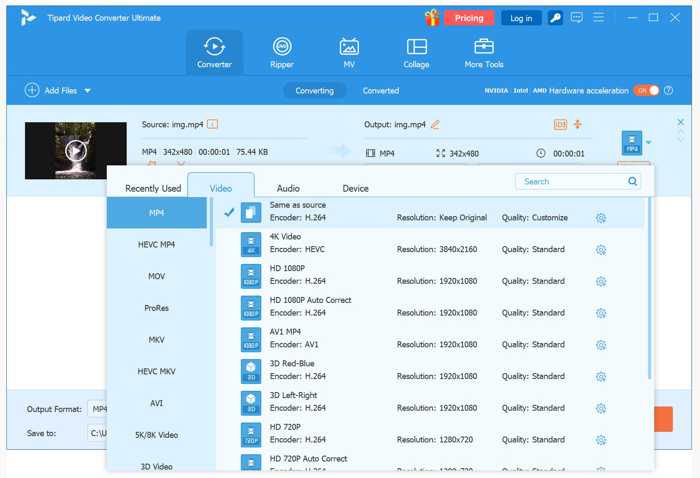Rename output file with pencil icon

pos(435,125)
